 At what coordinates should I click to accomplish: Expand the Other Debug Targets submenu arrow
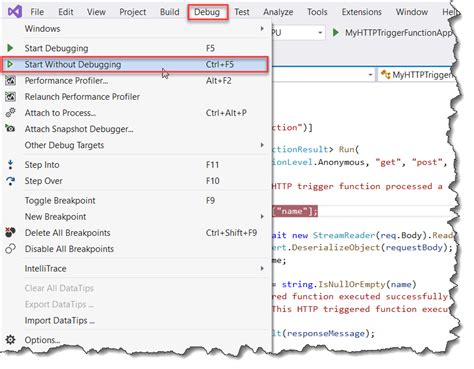pos(262,145)
